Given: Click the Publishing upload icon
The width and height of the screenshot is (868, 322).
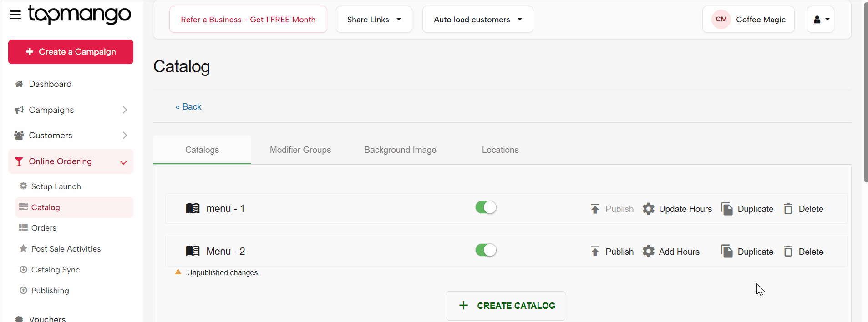Looking at the screenshot, I should pyautogui.click(x=24, y=290).
